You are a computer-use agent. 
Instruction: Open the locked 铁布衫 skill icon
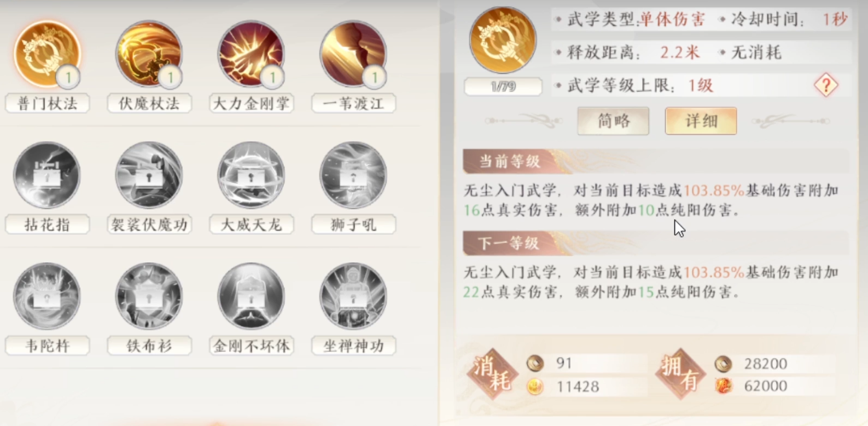[149, 296]
